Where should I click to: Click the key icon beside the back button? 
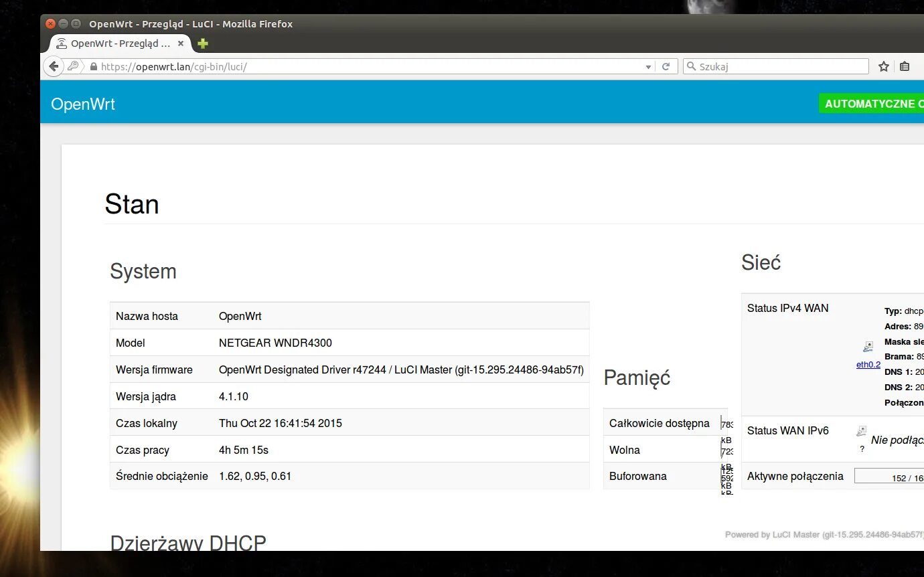pos(73,66)
